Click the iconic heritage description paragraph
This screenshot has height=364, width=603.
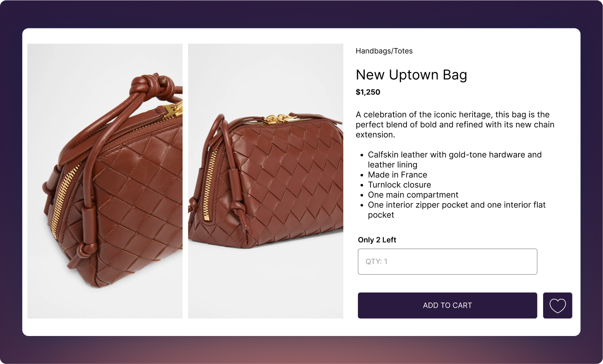click(x=455, y=125)
